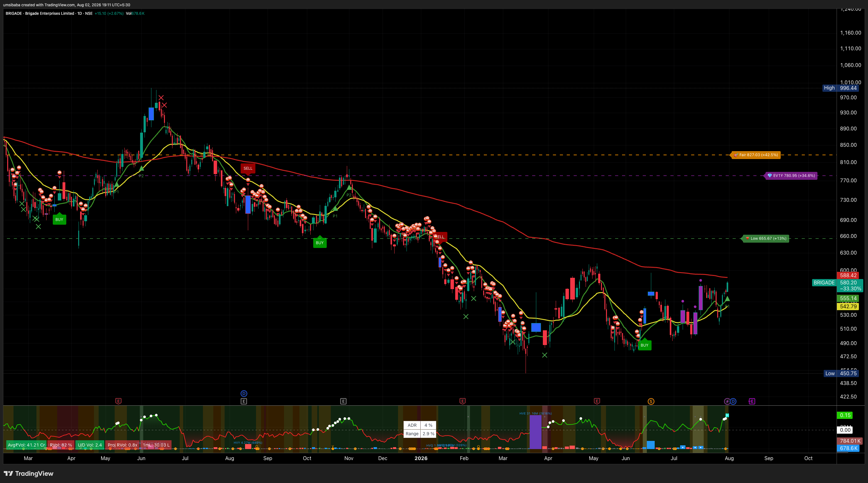This screenshot has height=483, width=868.
Task: Click the RVol: 82 % stat
Action: (61, 445)
